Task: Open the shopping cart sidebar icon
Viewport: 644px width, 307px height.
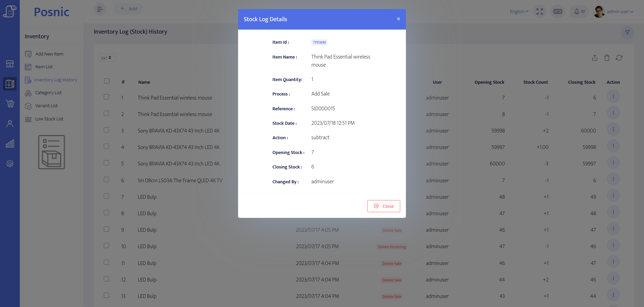Action: (x=10, y=104)
